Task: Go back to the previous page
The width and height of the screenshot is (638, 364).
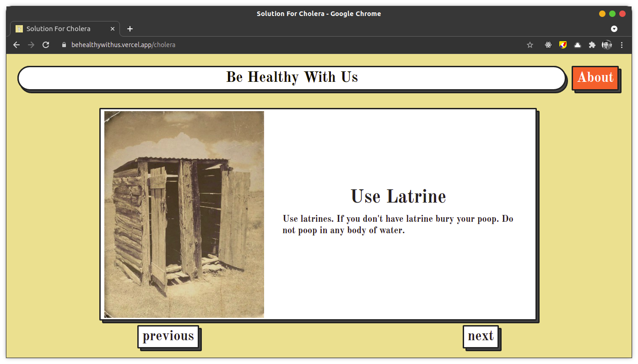Action: [x=16, y=45]
